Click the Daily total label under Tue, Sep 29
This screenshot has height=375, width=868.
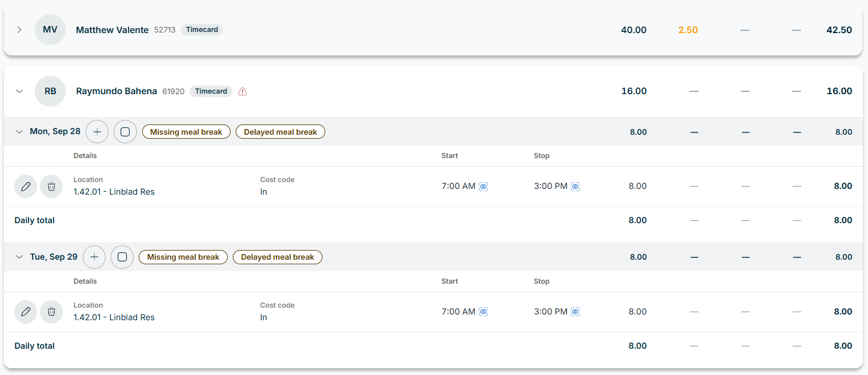(x=35, y=346)
